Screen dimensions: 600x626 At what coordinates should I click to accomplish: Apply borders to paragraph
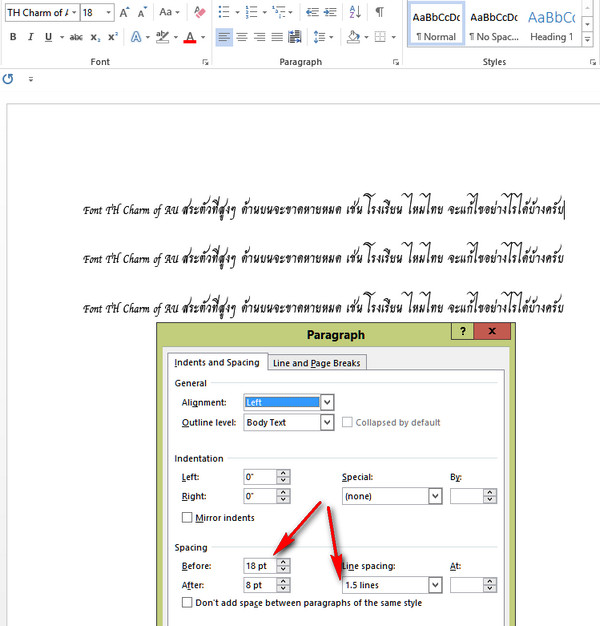[380, 37]
